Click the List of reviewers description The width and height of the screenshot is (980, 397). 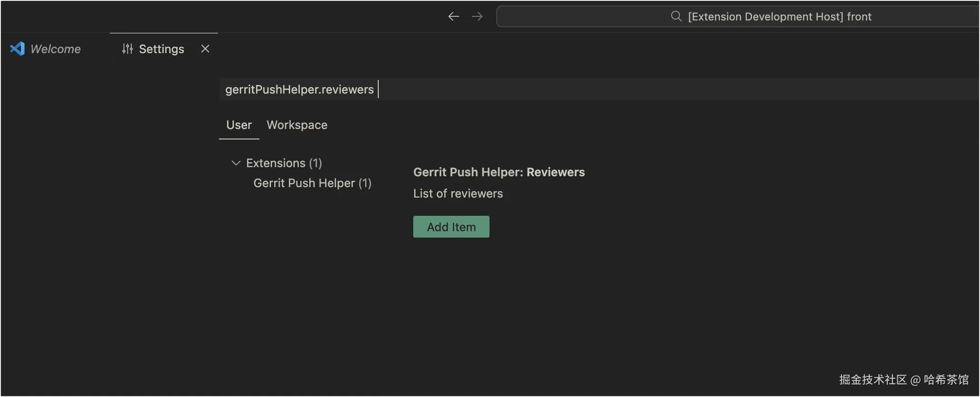(x=458, y=194)
